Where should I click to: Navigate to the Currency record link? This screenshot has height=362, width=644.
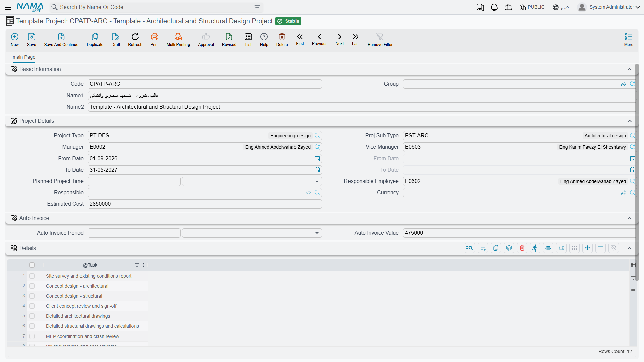(x=623, y=193)
